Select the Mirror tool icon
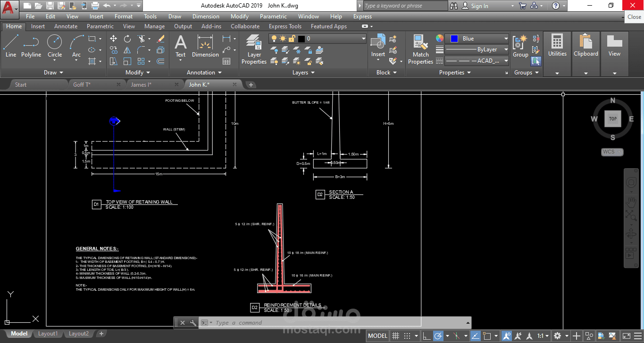Image resolution: width=644 pixels, height=343 pixels. pos(127,50)
